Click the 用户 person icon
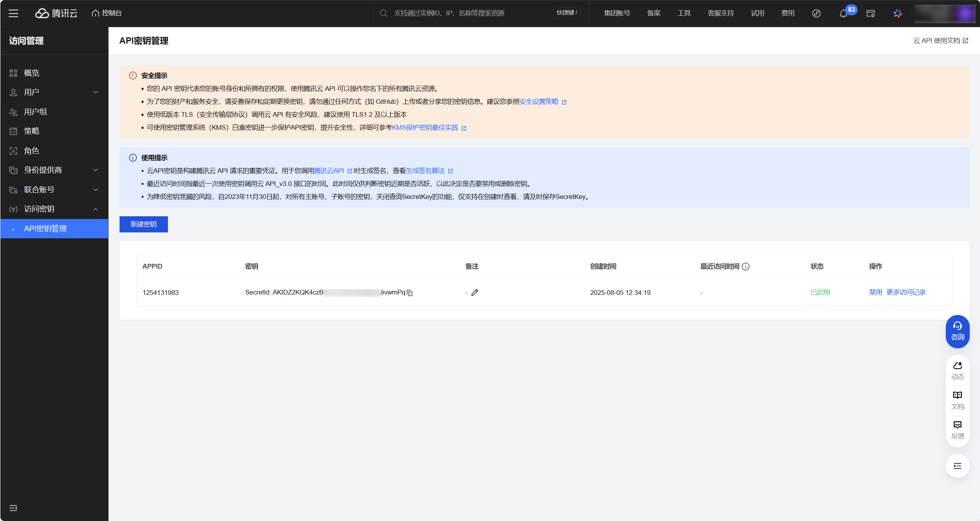The height and width of the screenshot is (521, 980). pos(13,92)
